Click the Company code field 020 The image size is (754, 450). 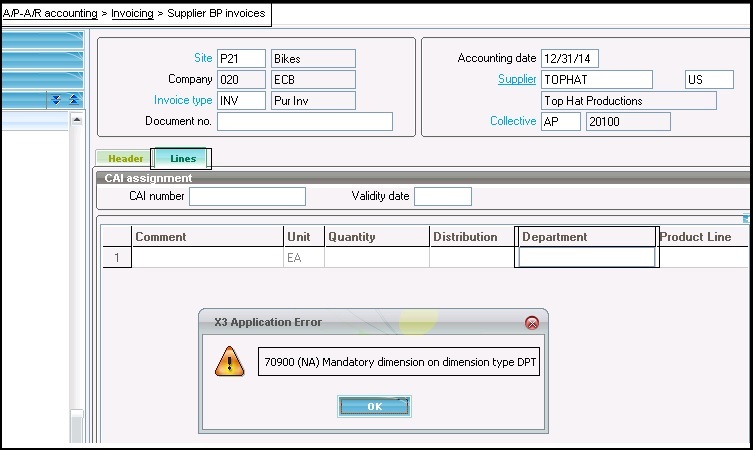(241, 80)
